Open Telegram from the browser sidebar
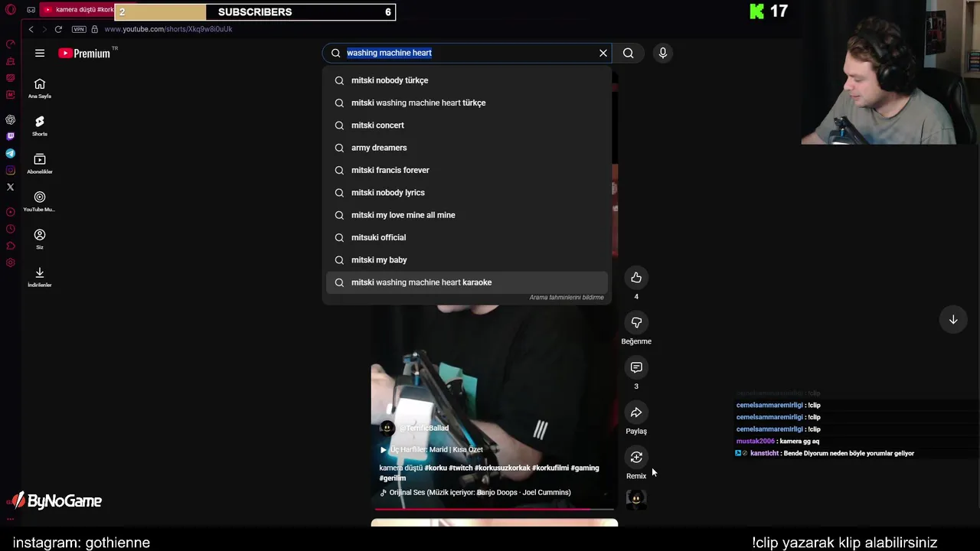980x551 pixels. tap(11, 153)
